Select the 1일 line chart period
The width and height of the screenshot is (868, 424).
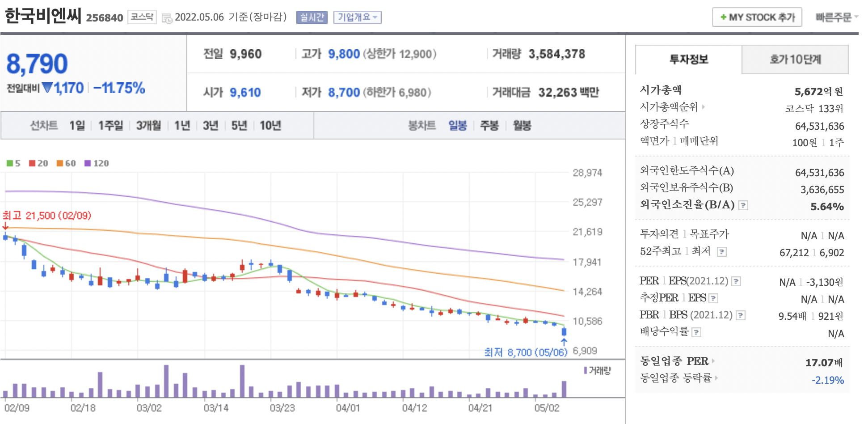point(77,126)
